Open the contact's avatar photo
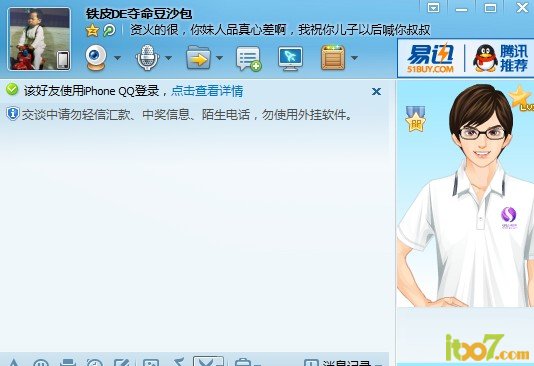Image resolution: width=534 pixels, height=366 pixels. [39, 39]
